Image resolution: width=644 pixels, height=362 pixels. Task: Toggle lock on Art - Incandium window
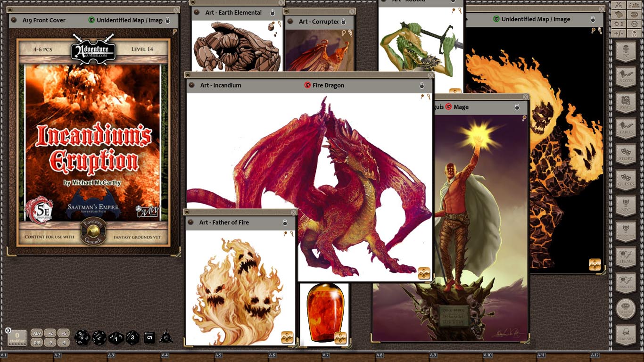point(422,85)
